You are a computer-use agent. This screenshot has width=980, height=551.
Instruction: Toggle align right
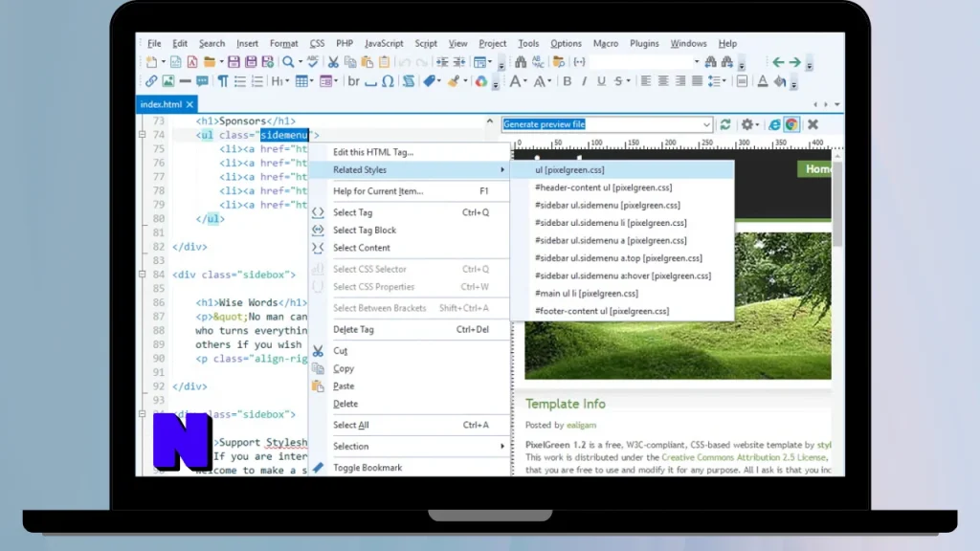(x=680, y=81)
